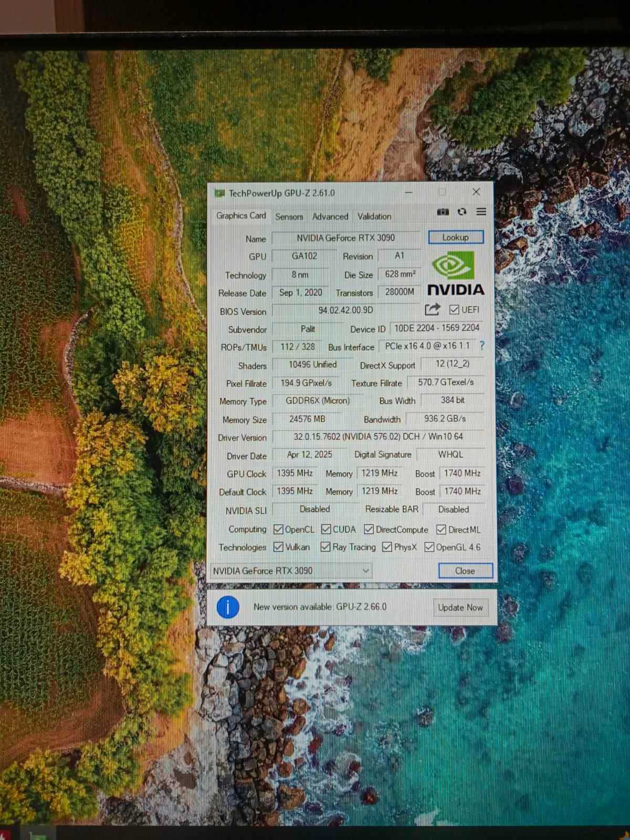Toggle the OpenGL 4.6 checkbox
Viewport: 630px width, 840px height.
(x=429, y=547)
